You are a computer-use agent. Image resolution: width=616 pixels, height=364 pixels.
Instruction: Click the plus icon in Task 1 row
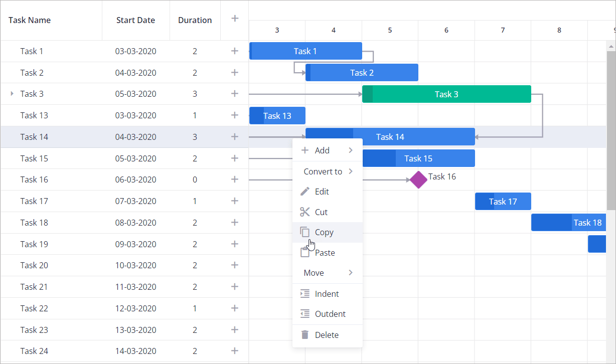pyautogui.click(x=234, y=51)
